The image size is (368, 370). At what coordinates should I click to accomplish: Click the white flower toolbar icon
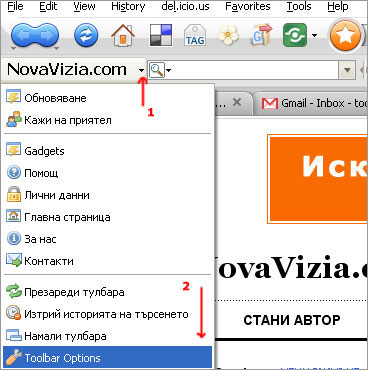[228, 35]
